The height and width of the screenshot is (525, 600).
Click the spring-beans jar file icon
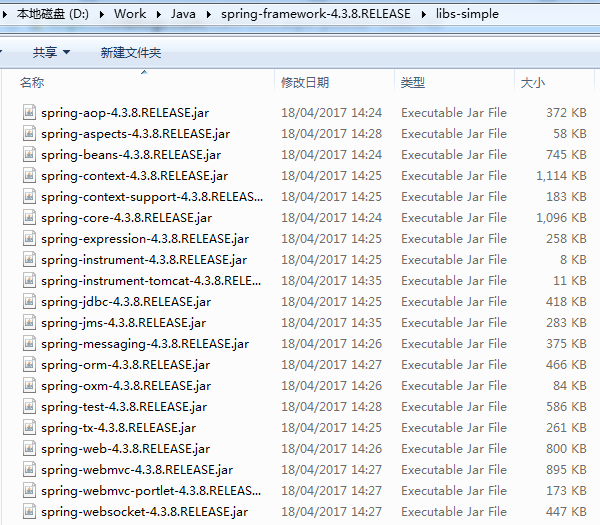click(x=29, y=155)
